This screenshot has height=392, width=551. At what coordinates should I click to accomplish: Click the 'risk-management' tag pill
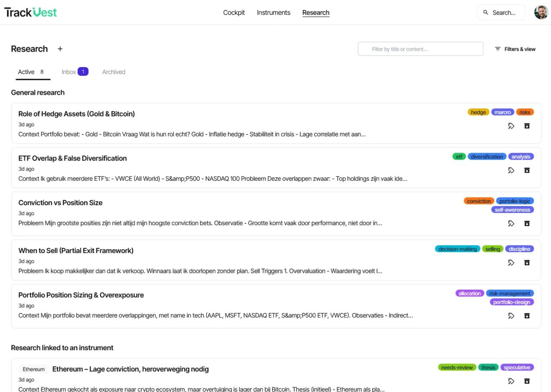[510, 293]
